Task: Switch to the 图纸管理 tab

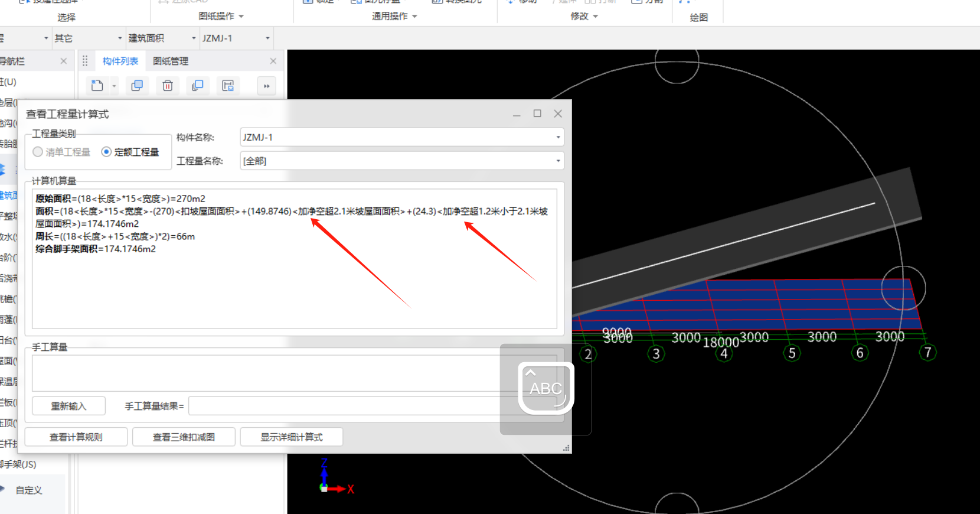Action: 171,61
